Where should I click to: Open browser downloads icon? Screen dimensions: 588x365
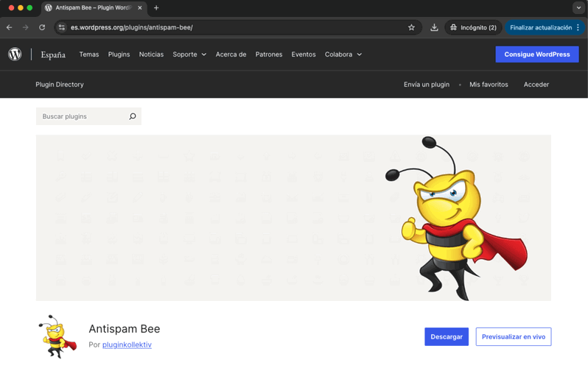coord(434,27)
